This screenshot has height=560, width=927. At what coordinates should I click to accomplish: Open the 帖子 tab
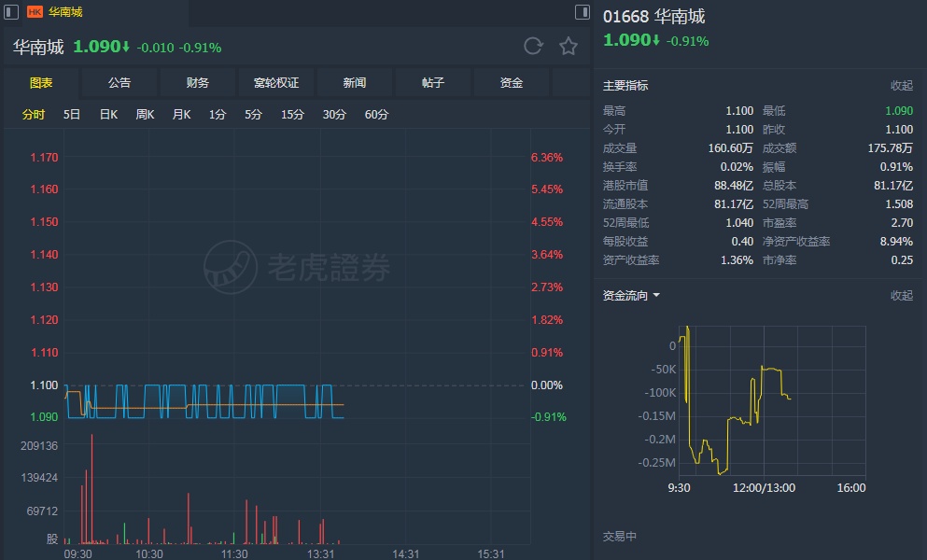click(433, 83)
